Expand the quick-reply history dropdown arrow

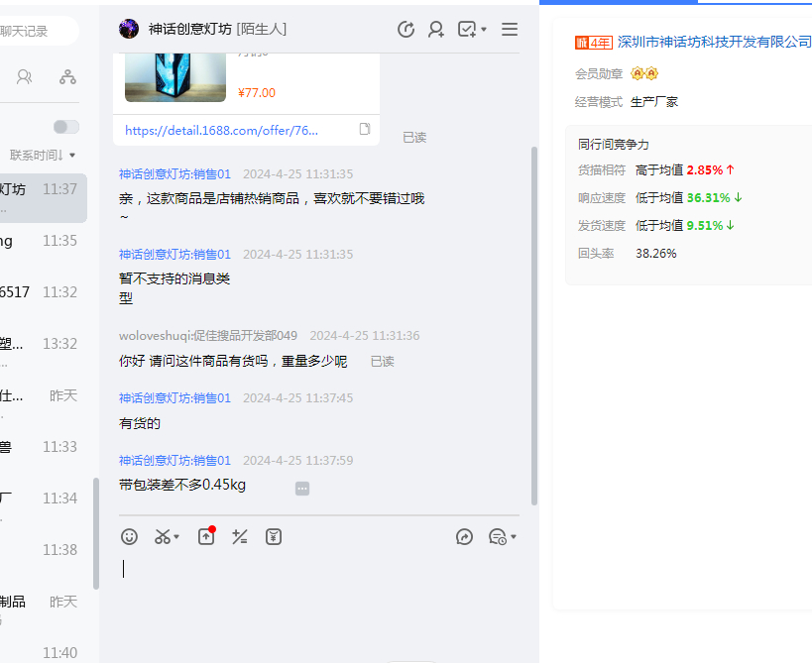click(514, 538)
